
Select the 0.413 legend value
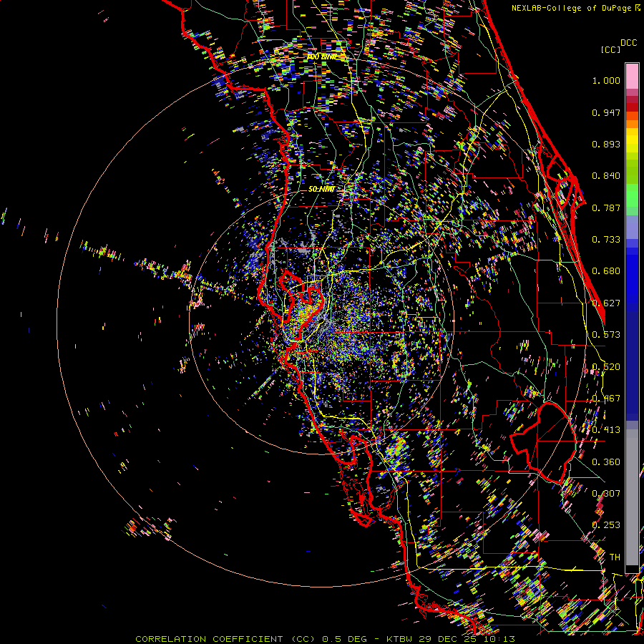pos(606,430)
